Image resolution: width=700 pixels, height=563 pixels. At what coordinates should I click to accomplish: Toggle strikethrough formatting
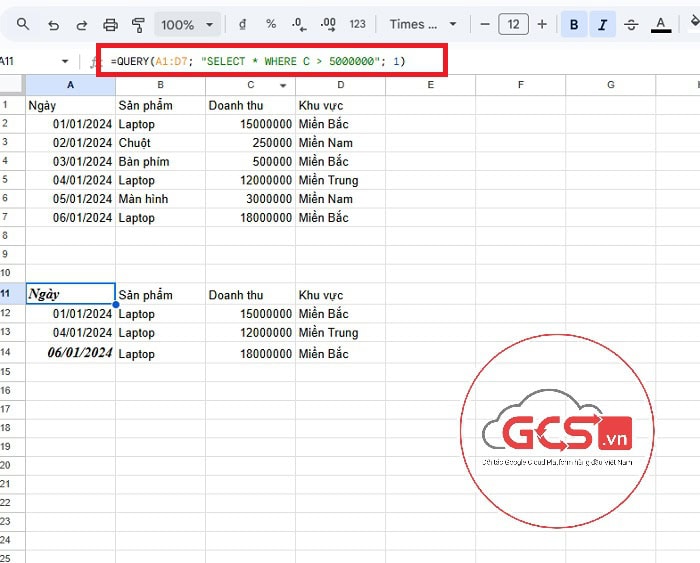tap(630, 24)
